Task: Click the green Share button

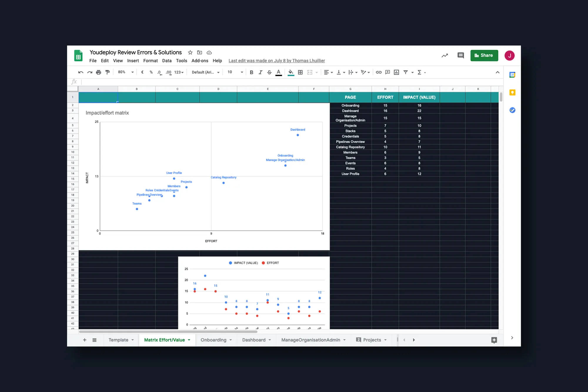Action: pyautogui.click(x=484, y=56)
